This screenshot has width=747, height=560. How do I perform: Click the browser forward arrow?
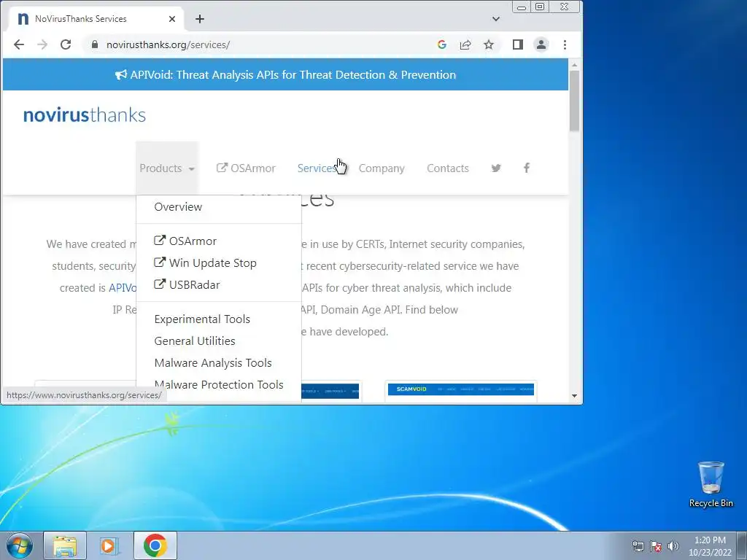point(42,44)
